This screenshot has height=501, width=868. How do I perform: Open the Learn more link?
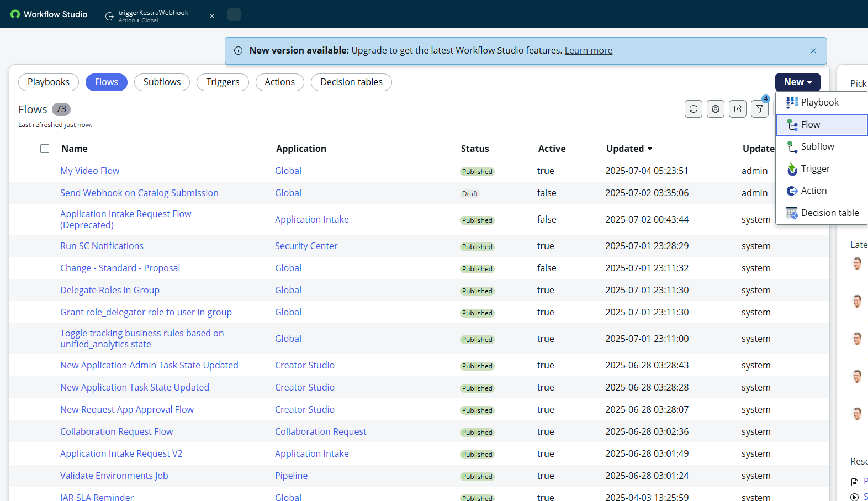pyautogui.click(x=588, y=50)
